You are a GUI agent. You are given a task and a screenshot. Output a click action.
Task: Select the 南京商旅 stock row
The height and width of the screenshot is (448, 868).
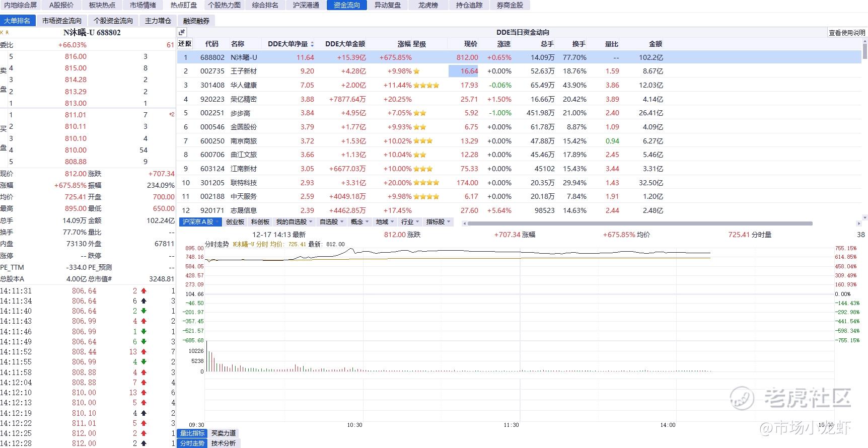pos(519,141)
